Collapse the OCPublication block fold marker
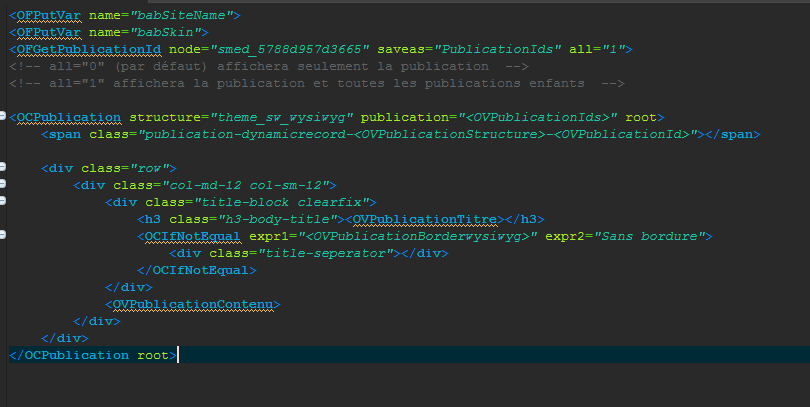The image size is (810, 407). tap(4, 117)
